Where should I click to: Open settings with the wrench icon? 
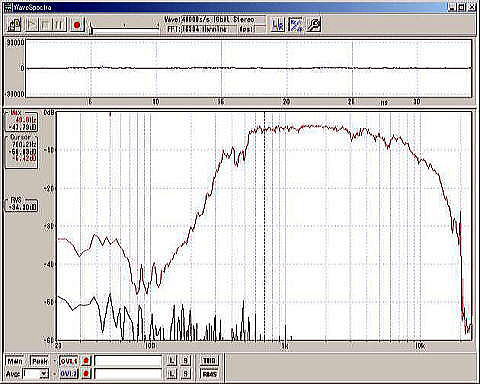click(x=313, y=25)
